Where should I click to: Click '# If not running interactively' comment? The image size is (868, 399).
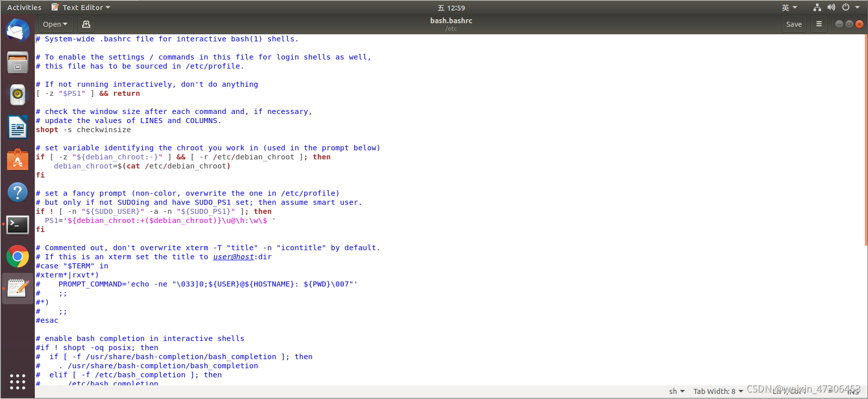147,84
